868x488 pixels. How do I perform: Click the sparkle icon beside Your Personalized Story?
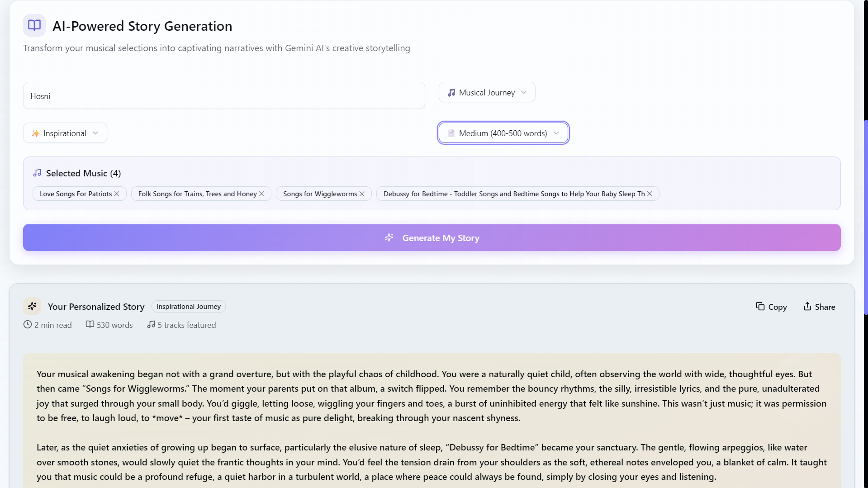click(x=32, y=307)
